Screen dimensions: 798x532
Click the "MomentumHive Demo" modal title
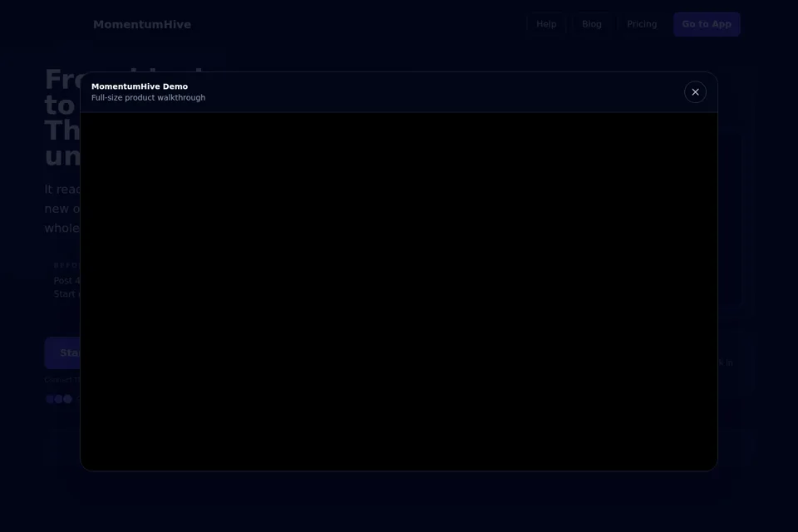(140, 86)
